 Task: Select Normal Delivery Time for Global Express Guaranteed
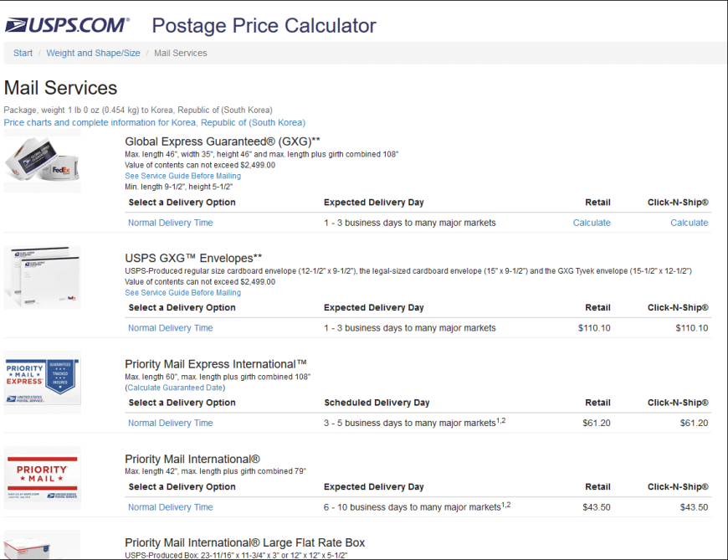[171, 223]
